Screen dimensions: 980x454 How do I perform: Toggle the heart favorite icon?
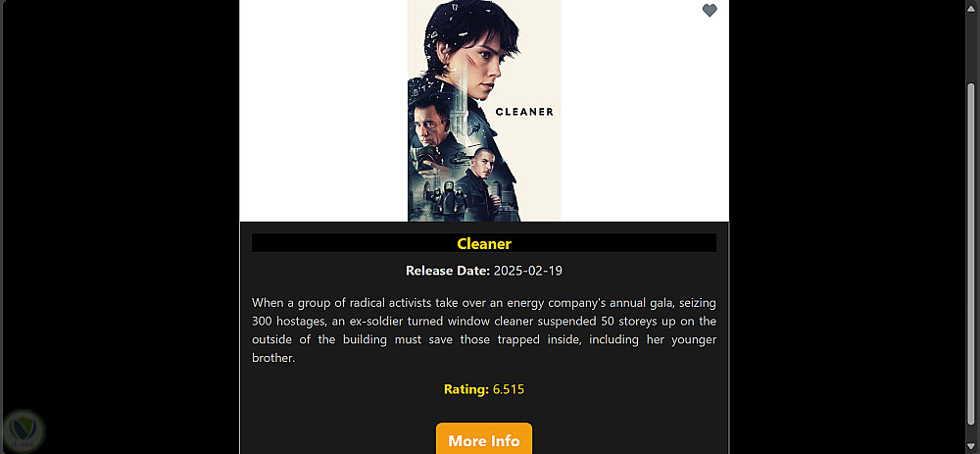point(710,11)
